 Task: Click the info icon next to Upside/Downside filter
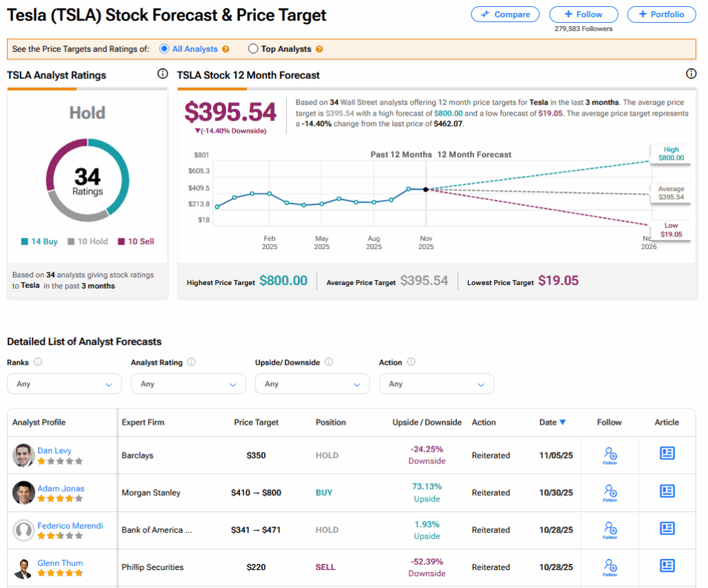(x=329, y=362)
